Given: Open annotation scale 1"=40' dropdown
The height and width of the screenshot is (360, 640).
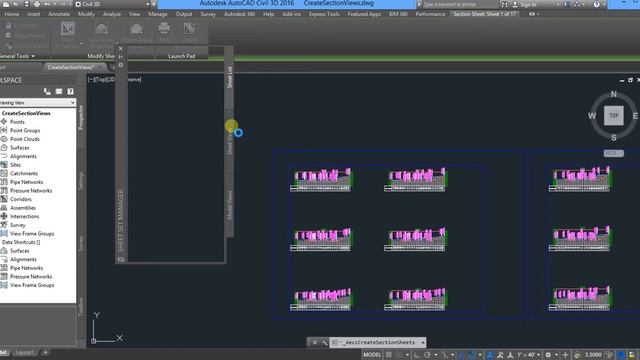Looking at the screenshot, I should (x=529, y=355).
